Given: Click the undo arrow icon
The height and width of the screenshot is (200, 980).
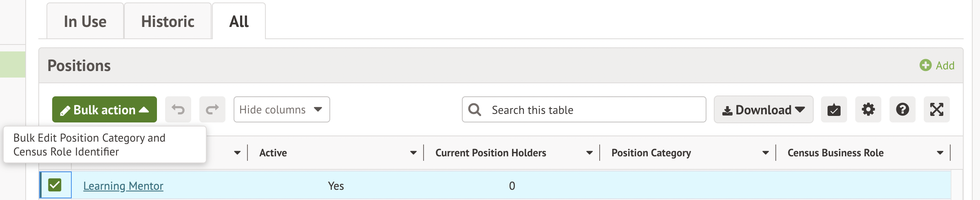Looking at the screenshot, I should click(x=178, y=109).
